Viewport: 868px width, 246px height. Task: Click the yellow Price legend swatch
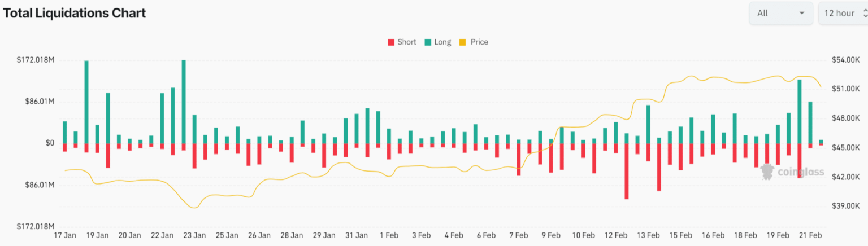click(x=462, y=42)
